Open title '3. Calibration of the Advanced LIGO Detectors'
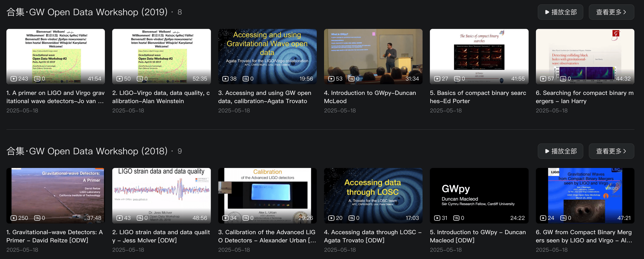 [x=267, y=236]
